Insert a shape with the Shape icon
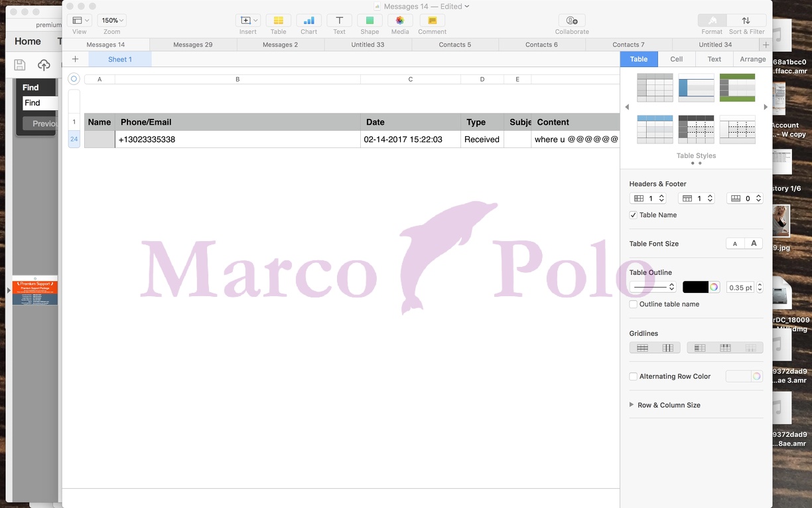Image resolution: width=812 pixels, height=508 pixels. [370, 21]
